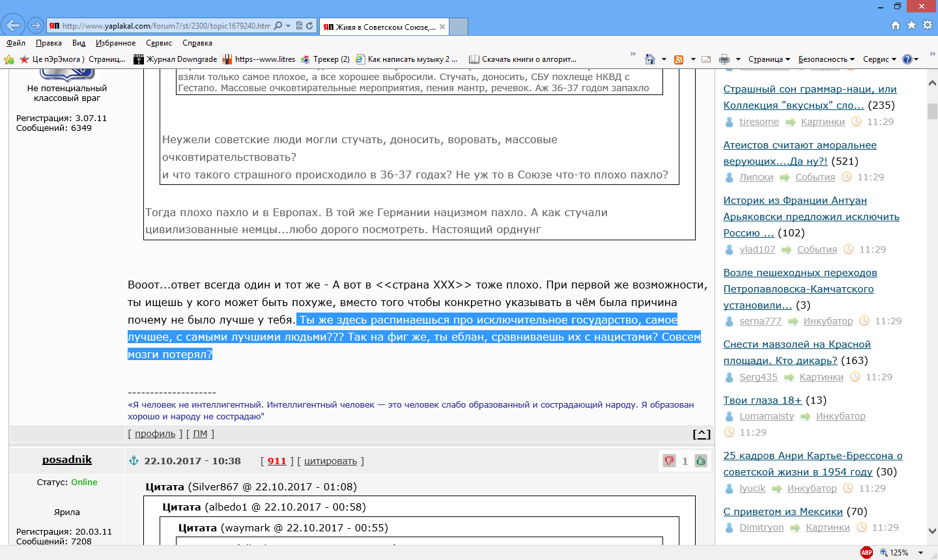
Task: Click the Print icon in command bar
Action: click(x=724, y=59)
